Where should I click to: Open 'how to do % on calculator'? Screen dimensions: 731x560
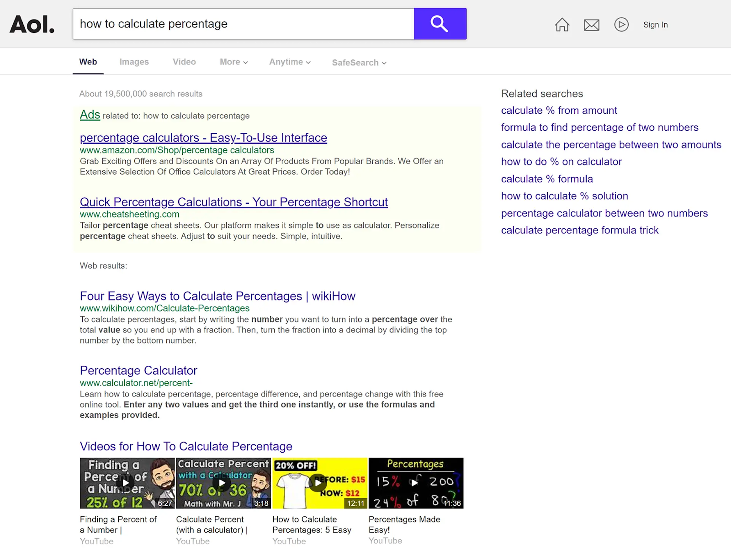(561, 162)
